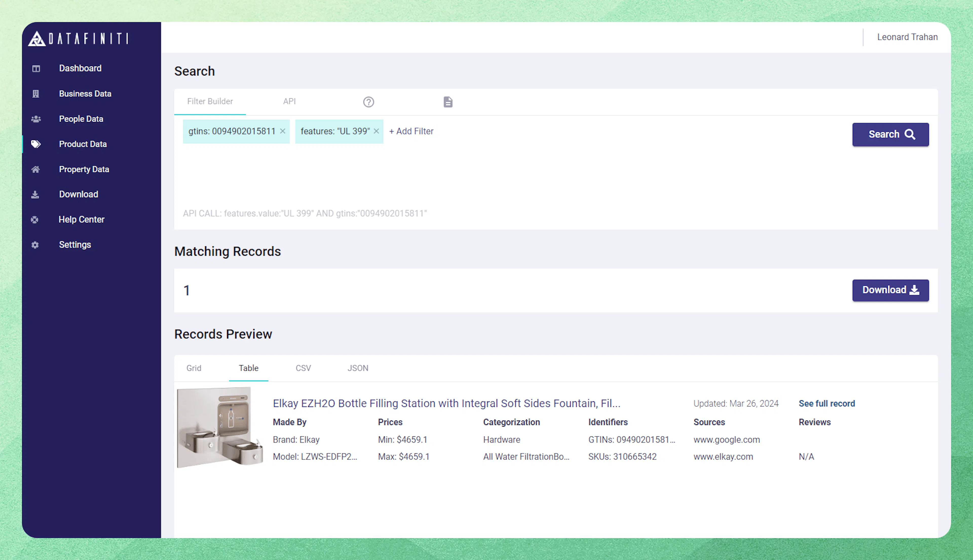Click See full record link
This screenshot has height=560, width=973.
point(827,403)
